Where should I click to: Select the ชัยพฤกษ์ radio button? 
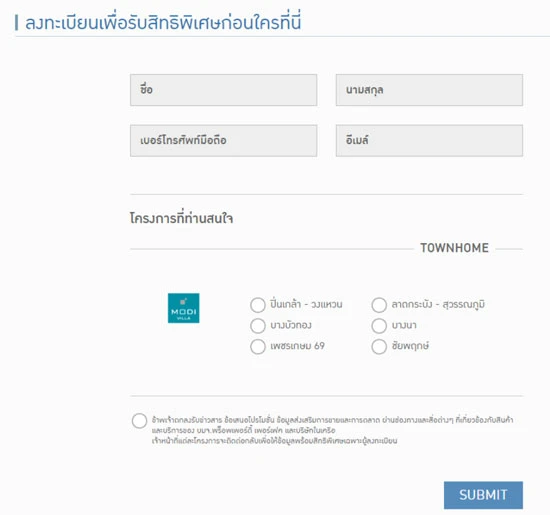point(379,346)
